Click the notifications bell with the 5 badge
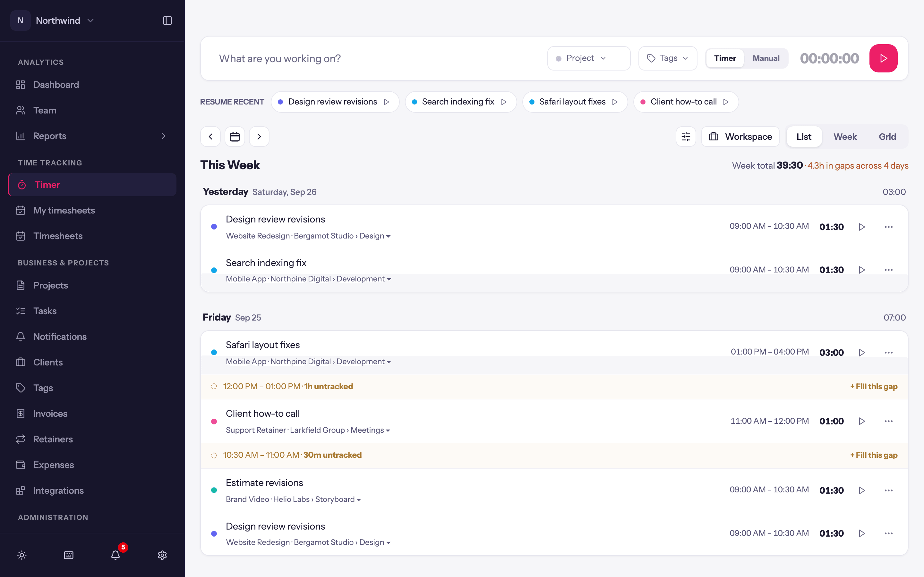The width and height of the screenshot is (924, 577). (116, 555)
